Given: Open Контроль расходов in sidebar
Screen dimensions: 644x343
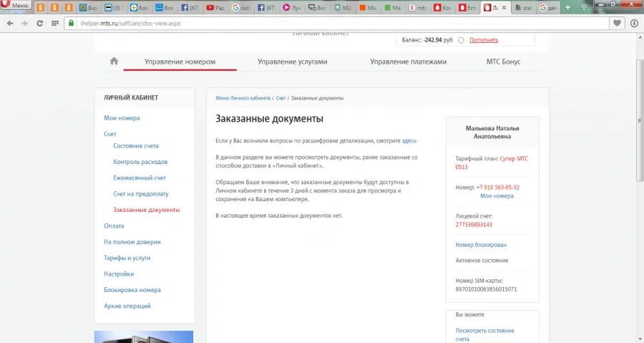Looking at the screenshot, I should click(x=140, y=162).
